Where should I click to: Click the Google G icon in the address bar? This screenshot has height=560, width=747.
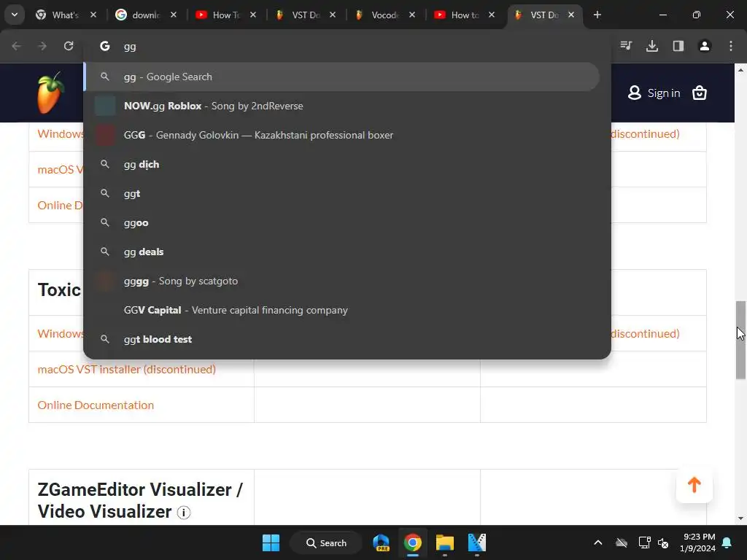coord(105,46)
